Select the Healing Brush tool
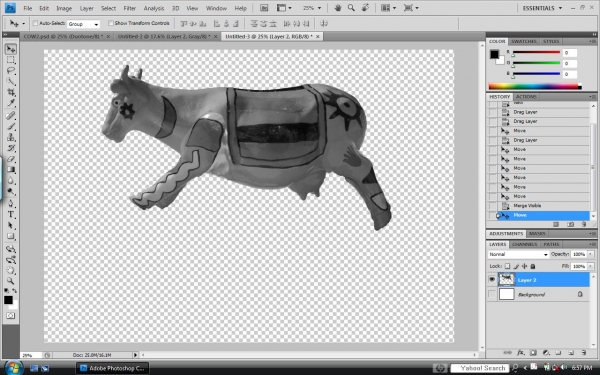 pos(11,115)
